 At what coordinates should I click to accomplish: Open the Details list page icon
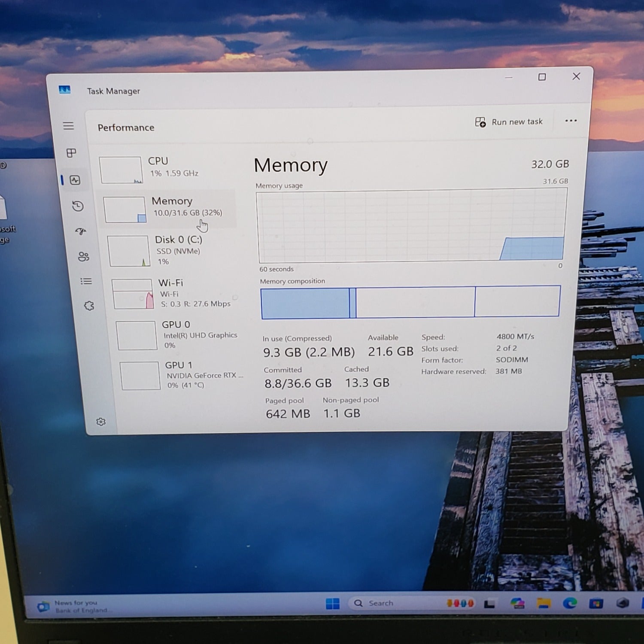click(86, 281)
